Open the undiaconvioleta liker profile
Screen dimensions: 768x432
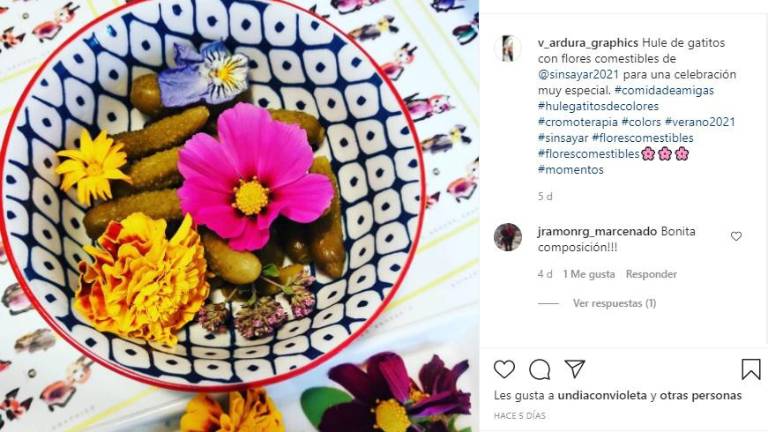pos(602,395)
